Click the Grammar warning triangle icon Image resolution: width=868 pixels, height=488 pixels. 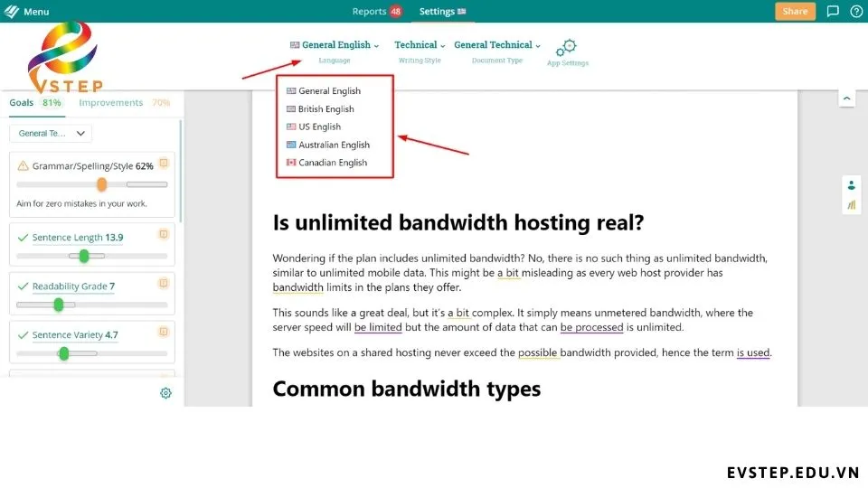coord(23,166)
